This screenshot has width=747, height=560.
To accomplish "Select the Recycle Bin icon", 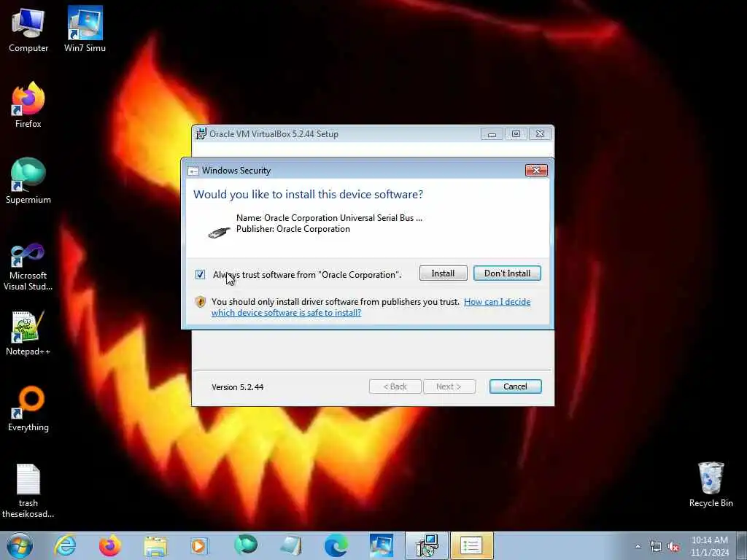I will [x=711, y=484].
